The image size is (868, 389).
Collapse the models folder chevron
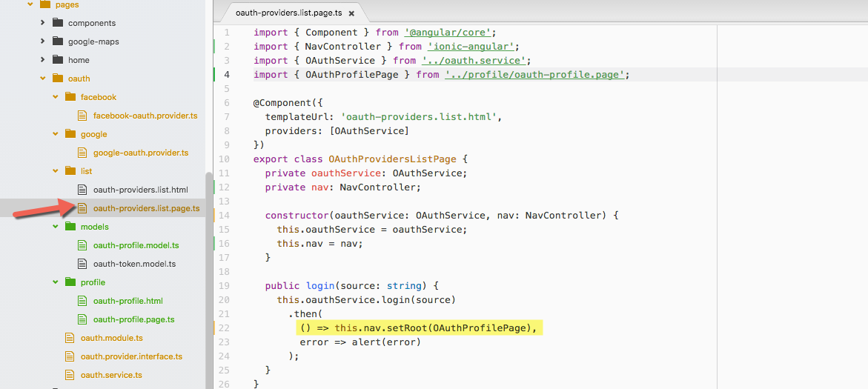pos(56,227)
